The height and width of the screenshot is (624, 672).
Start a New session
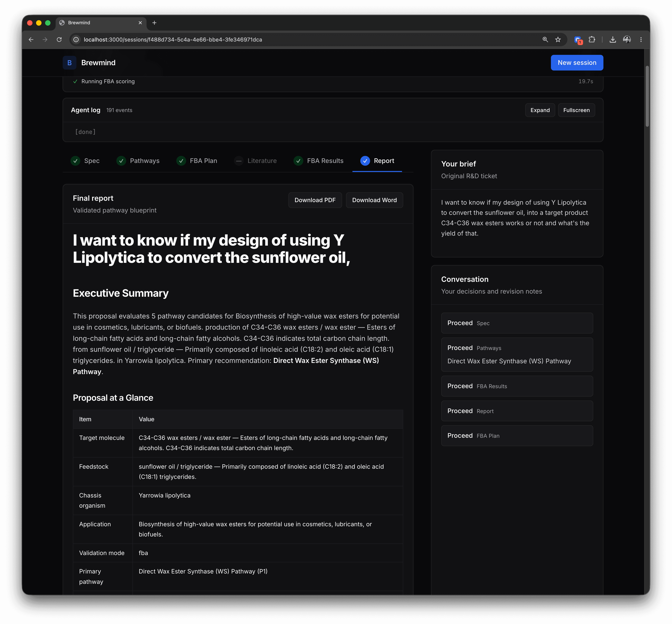(x=577, y=63)
